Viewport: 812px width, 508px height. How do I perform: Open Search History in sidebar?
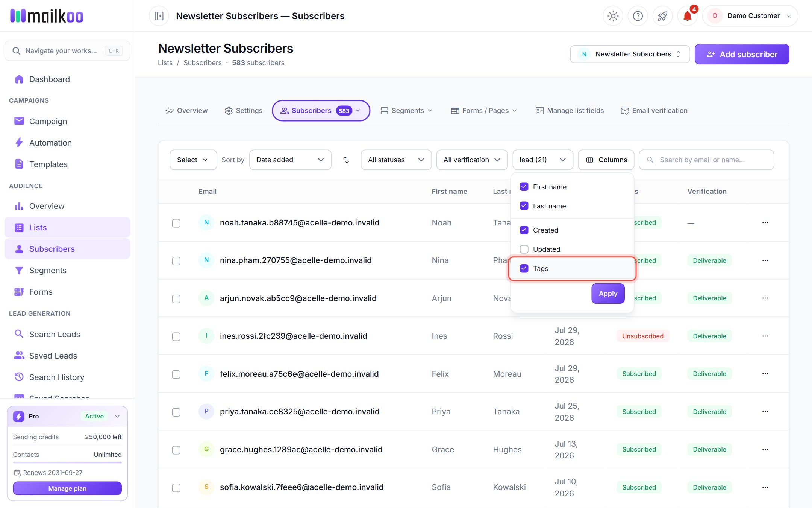coord(67,377)
